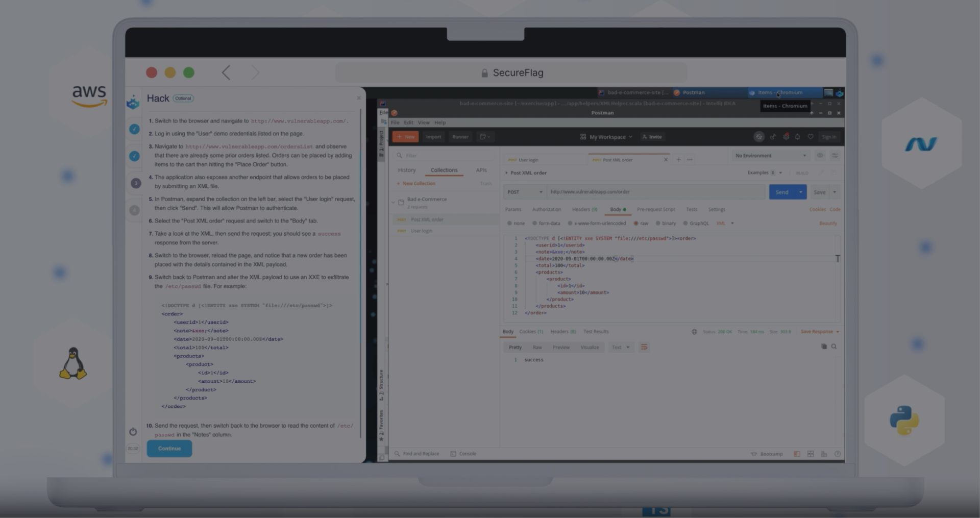
Task: Select the GraphQL body type radio
Action: pos(685,224)
